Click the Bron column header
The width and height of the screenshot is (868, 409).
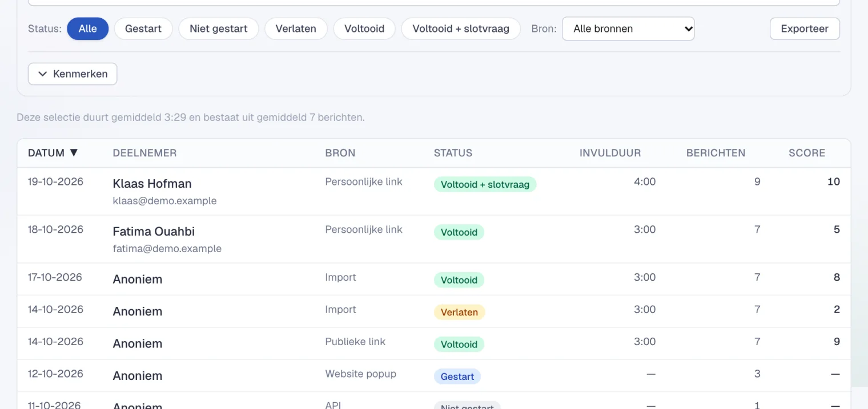coord(340,153)
